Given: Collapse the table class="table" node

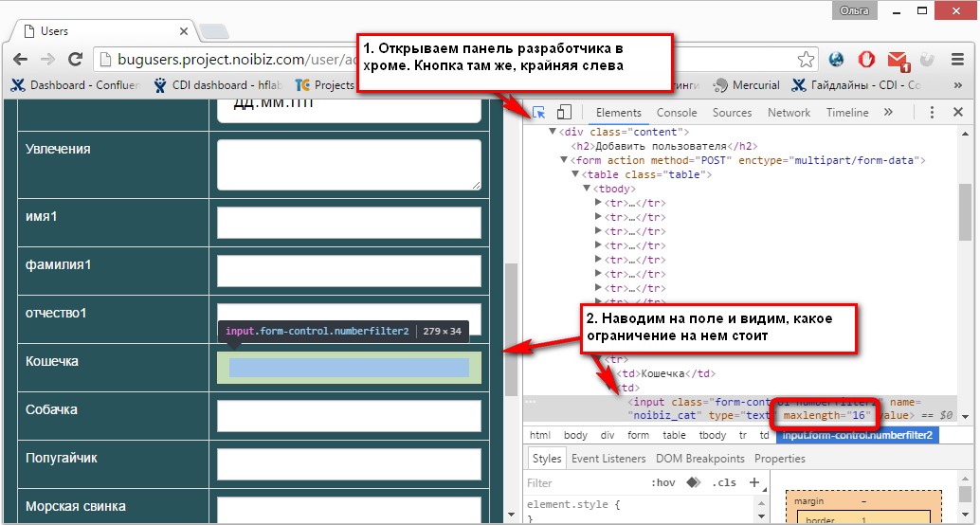Looking at the screenshot, I should point(575,174).
